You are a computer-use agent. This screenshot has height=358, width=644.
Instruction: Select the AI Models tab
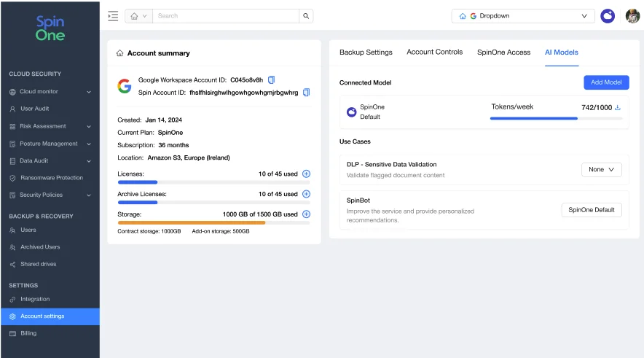point(562,52)
